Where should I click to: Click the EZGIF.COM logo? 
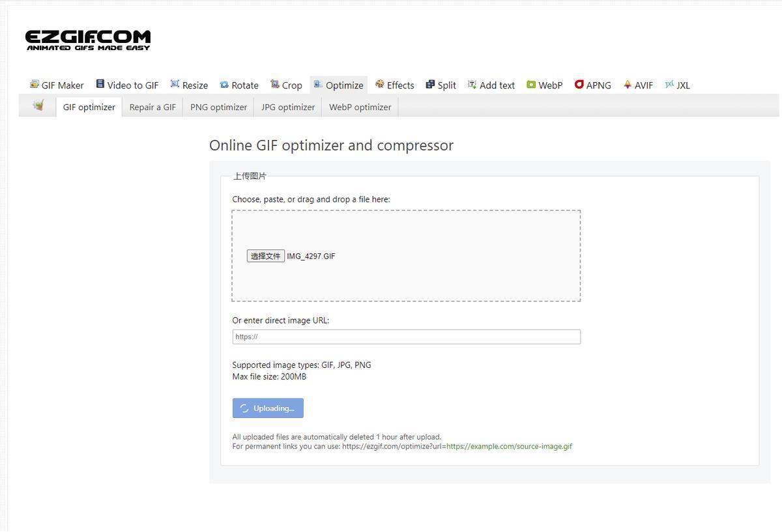(x=88, y=40)
